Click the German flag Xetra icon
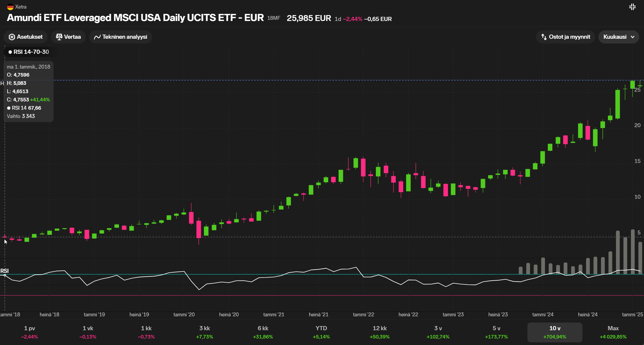 [10, 7]
